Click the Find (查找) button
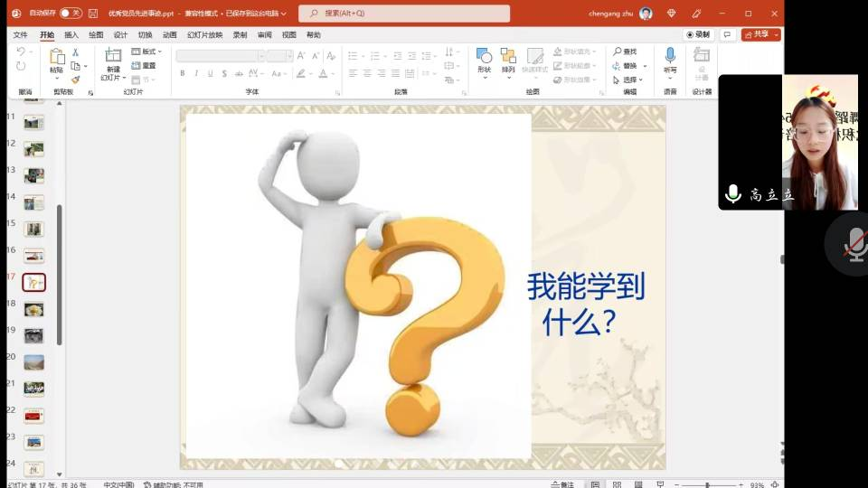Screen dimensions: 868x488 click(x=625, y=52)
